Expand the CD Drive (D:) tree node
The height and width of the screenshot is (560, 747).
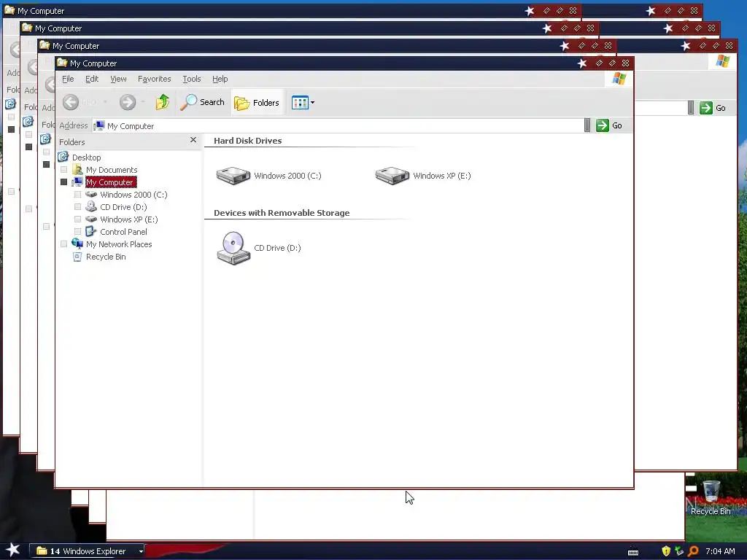tap(77, 206)
